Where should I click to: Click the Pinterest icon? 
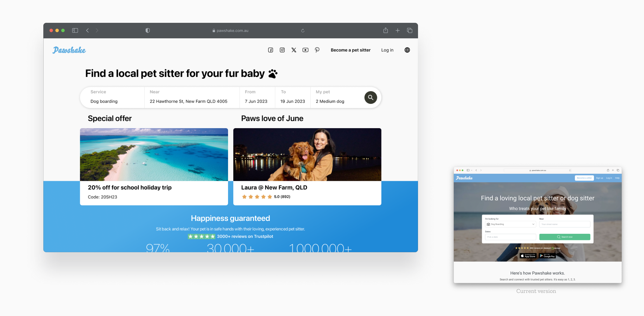pyautogui.click(x=317, y=50)
